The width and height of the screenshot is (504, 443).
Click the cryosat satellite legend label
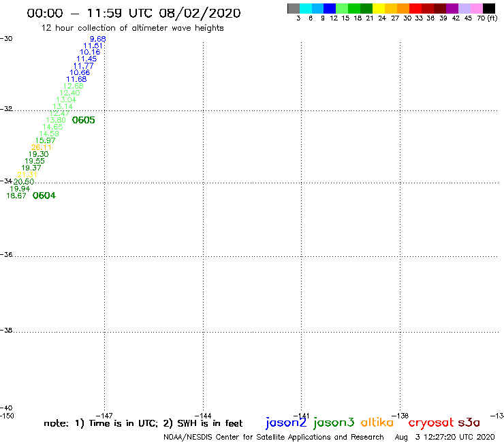[431, 423]
